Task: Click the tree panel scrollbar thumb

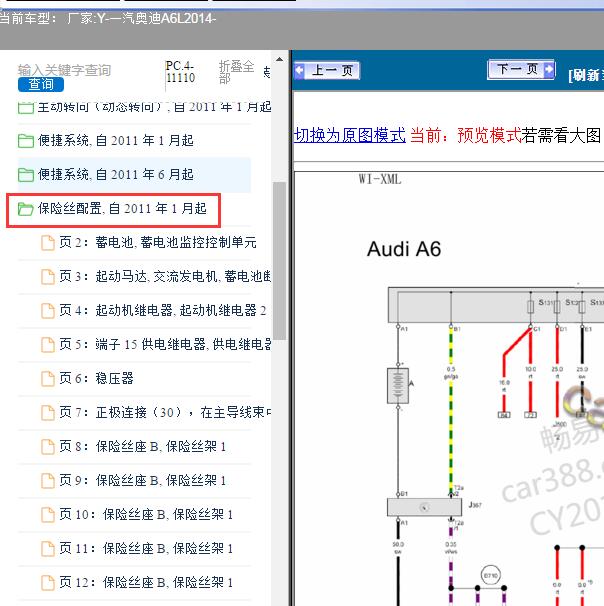Action: pyautogui.click(x=279, y=261)
